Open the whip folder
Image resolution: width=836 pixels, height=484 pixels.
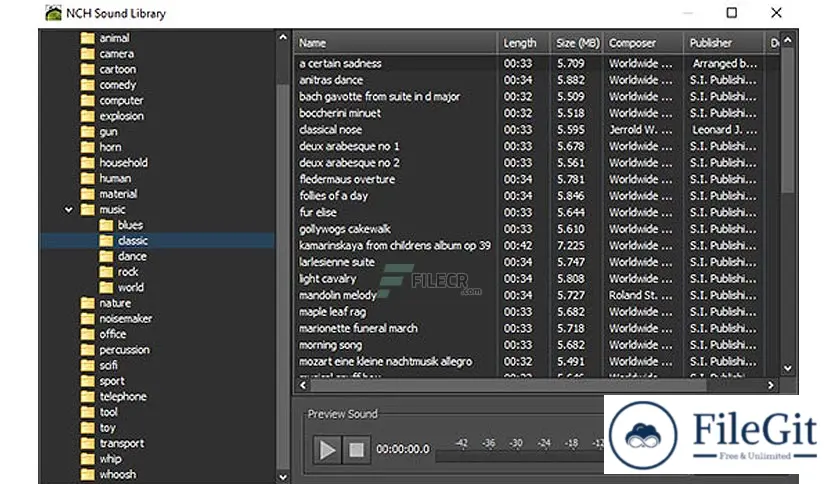tap(101, 458)
